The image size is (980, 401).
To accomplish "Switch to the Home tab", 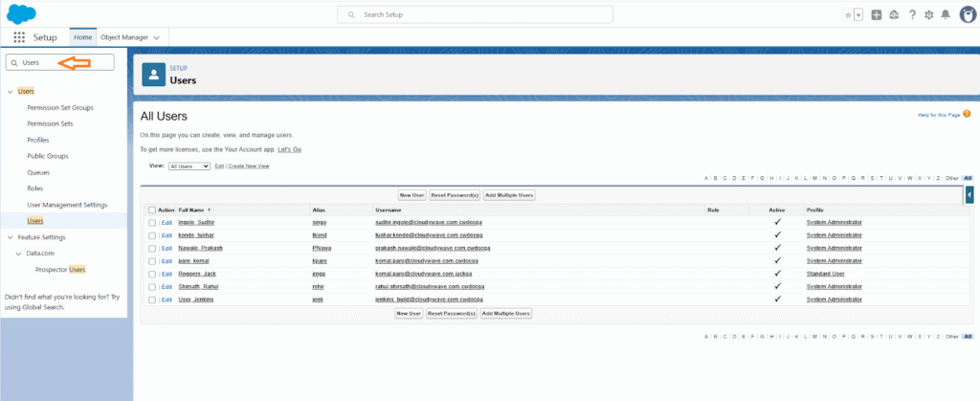I will (x=83, y=37).
